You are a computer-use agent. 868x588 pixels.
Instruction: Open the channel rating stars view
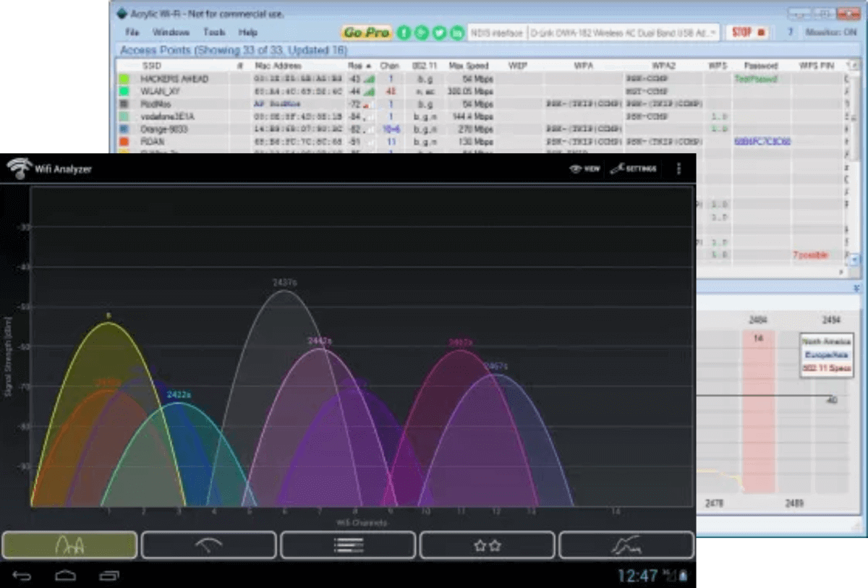[x=487, y=545]
